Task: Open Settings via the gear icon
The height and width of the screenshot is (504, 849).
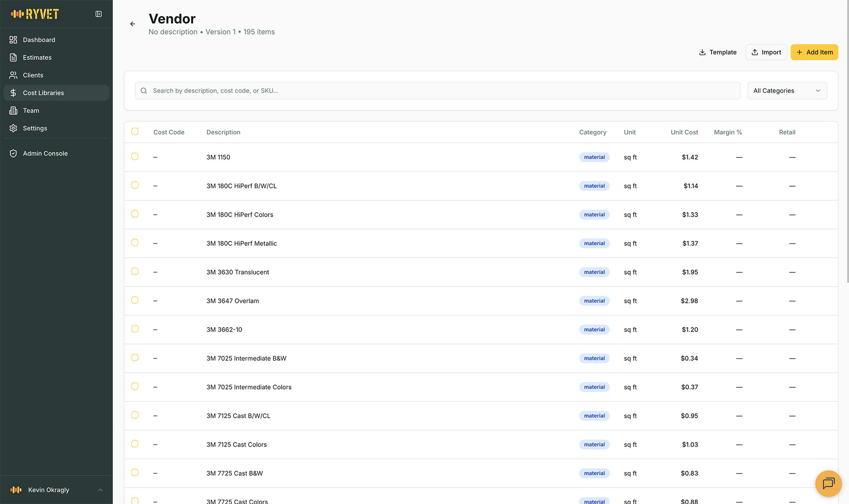Action: [x=13, y=128]
